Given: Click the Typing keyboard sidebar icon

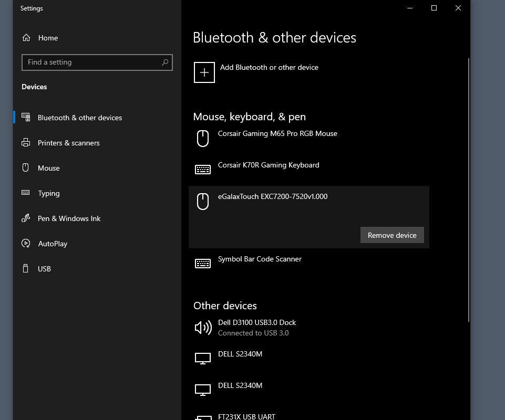Looking at the screenshot, I should [26, 193].
